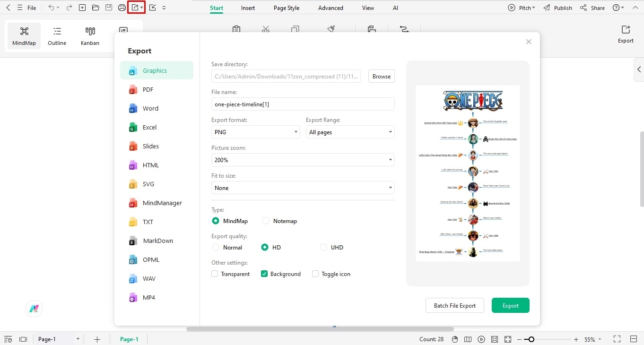
Task: Select OPML export category
Action: pyautogui.click(x=157, y=259)
